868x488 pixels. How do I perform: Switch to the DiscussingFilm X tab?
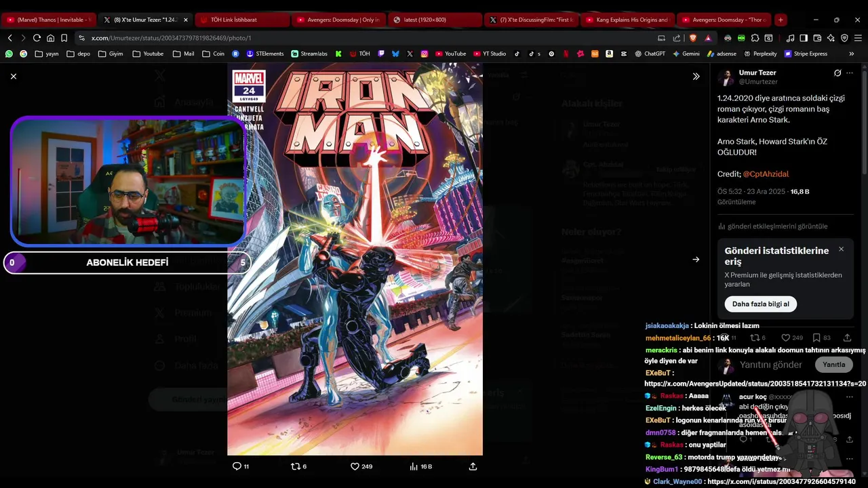click(532, 20)
